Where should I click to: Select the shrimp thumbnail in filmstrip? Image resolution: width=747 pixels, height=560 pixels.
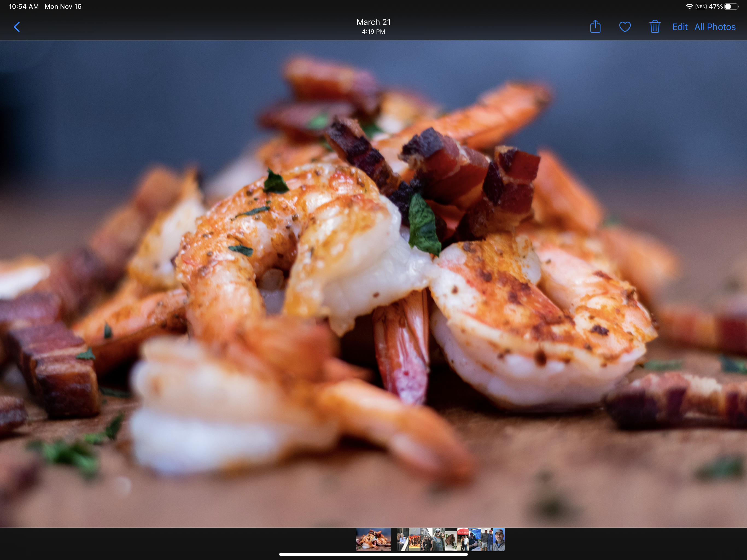point(373,540)
